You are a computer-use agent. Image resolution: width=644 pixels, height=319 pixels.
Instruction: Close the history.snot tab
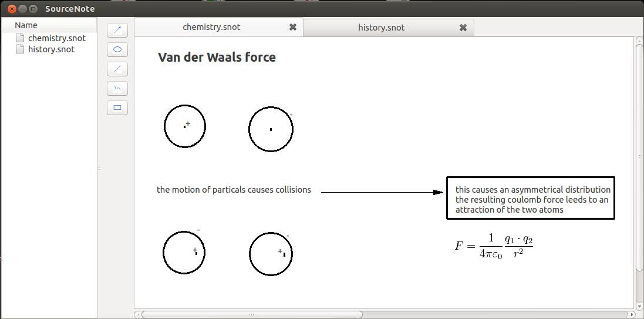point(463,28)
